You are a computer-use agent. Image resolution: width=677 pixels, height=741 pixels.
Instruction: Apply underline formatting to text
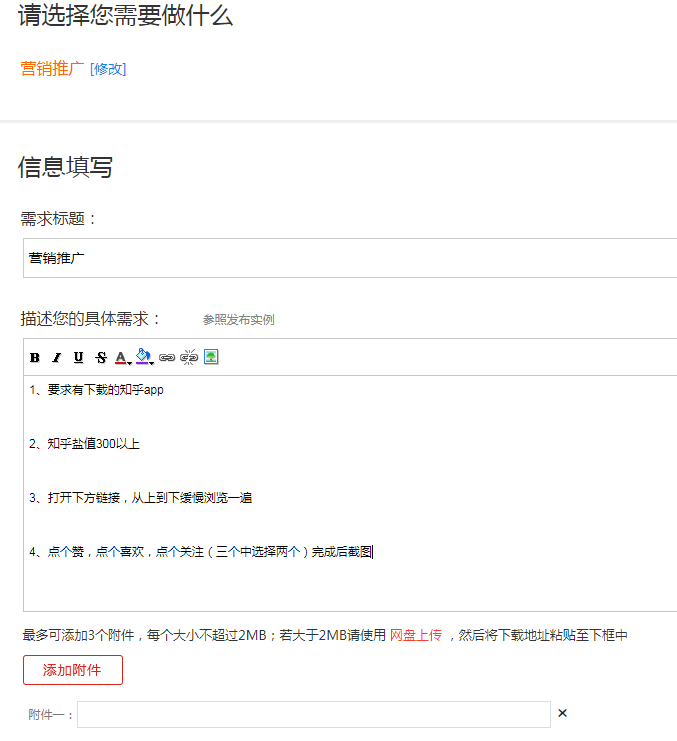coord(79,357)
